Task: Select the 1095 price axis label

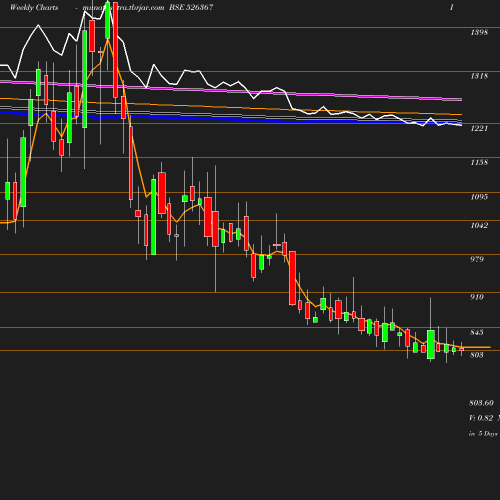Action: pyautogui.click(x=479, y=197)
